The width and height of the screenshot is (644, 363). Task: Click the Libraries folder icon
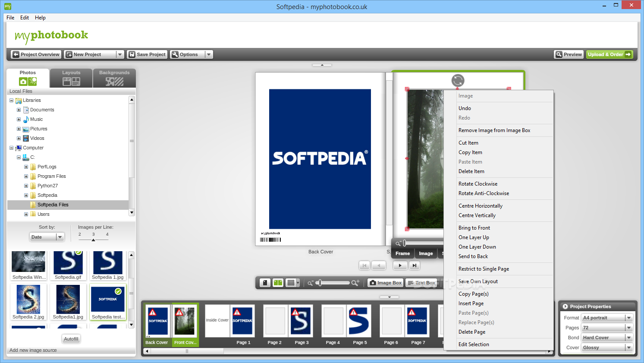[x=19, y=101]
